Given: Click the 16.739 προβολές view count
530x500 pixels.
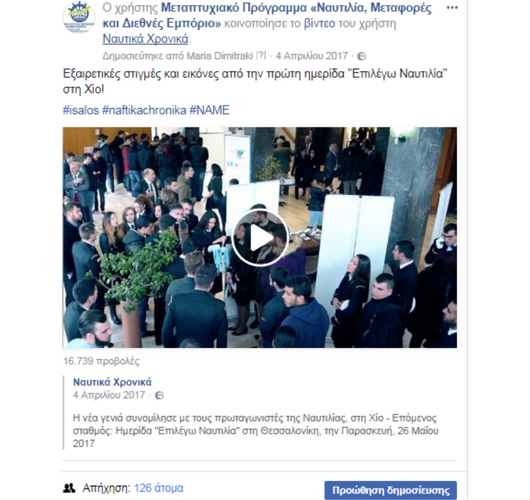Looking at the screenshot, I should pyautogui.click(x=101, y=361).
